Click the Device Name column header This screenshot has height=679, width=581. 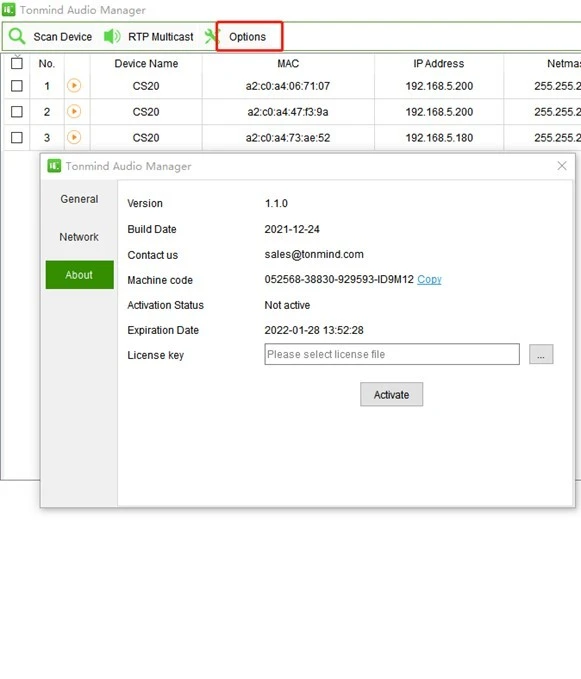146,64
